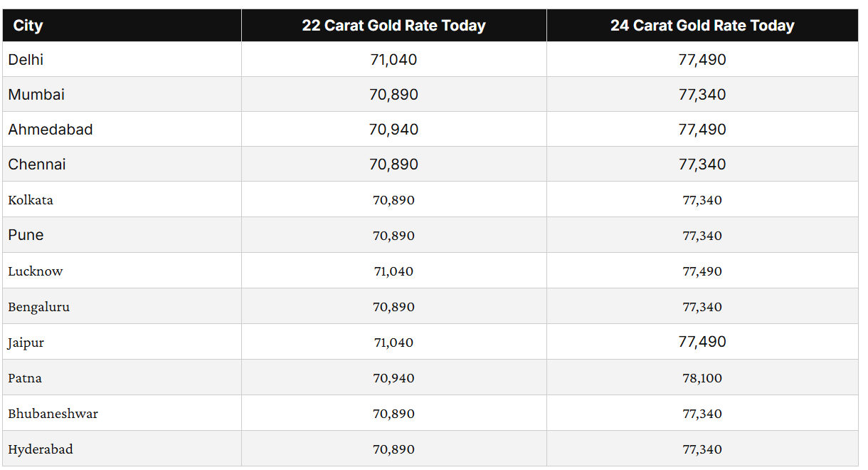Select the Pune row label
The width and height of the screenshot is (868, 470).
pos(26,235)
